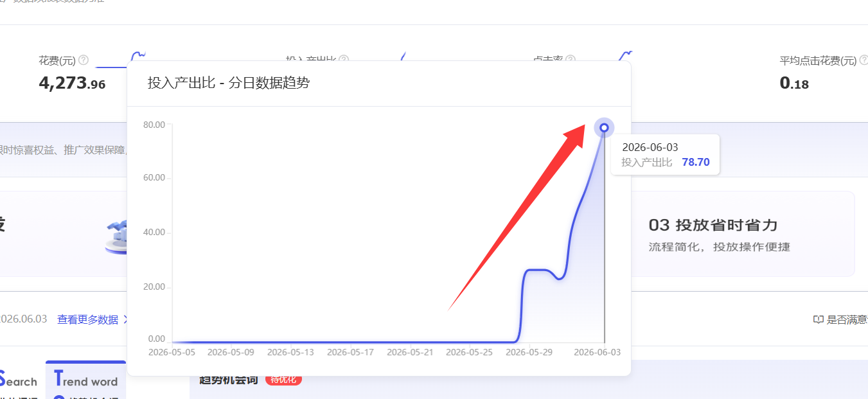Click the 2026-05-17 x-axis label
This screenshot has width=868, height=399.
tap(350, 352)
